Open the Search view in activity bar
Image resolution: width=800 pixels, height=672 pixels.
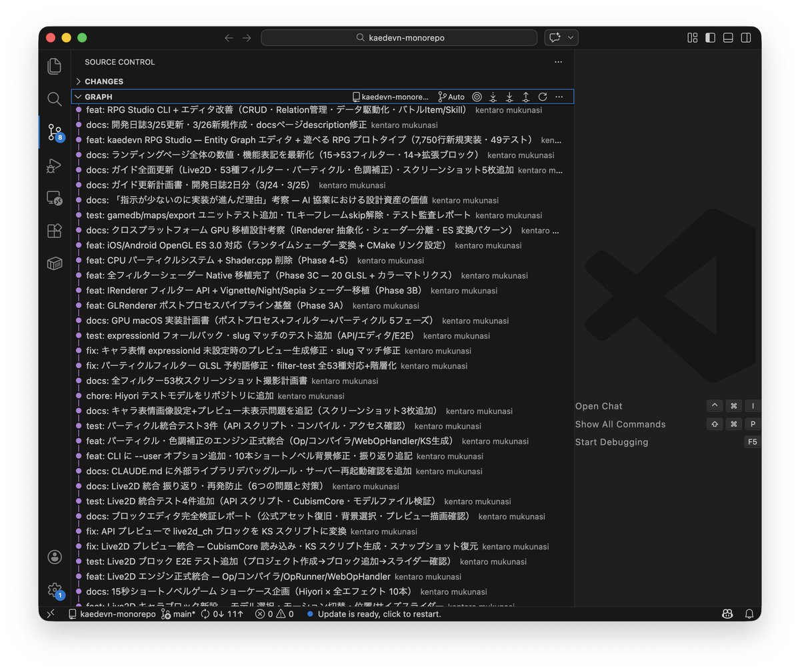pos(55,99)
